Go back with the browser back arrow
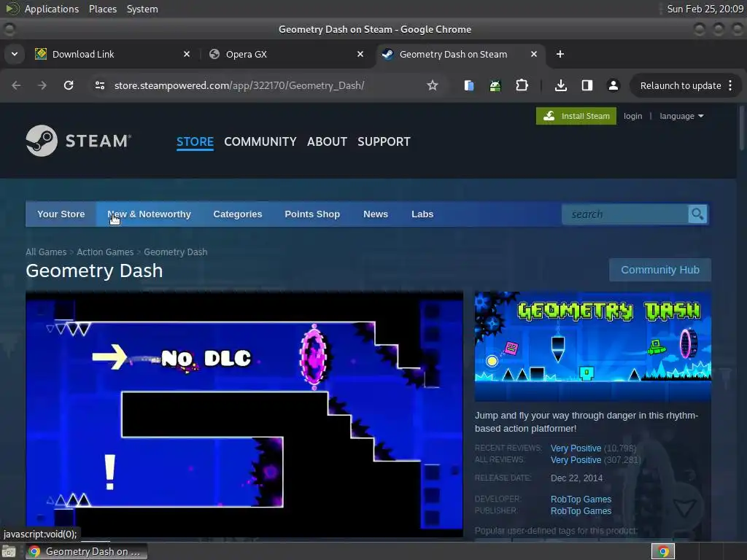Viewport: 747px width, 560px height. pyautogui.click(x=16, y=86)
